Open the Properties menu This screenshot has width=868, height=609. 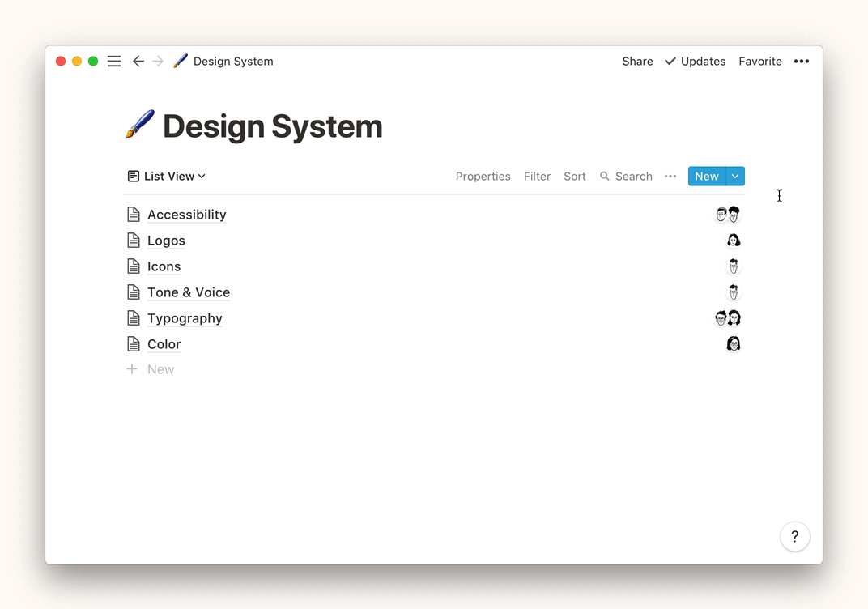tap(483, 177)
